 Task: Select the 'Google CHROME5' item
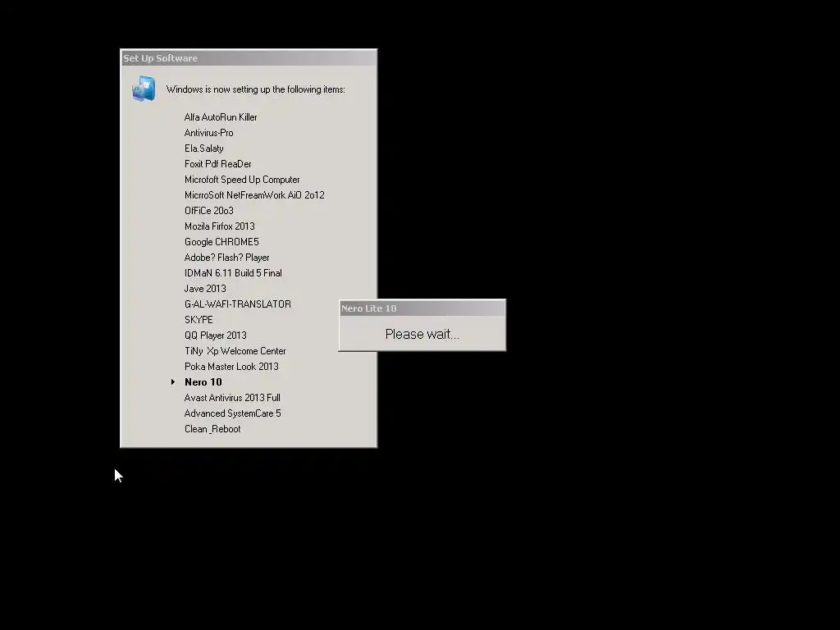click(221, 242)
